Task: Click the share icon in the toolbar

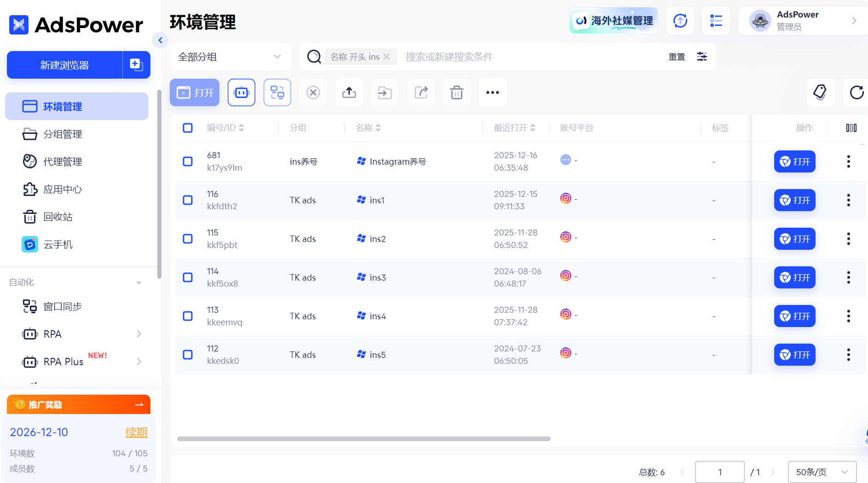Action: click(x=420, y=92)
